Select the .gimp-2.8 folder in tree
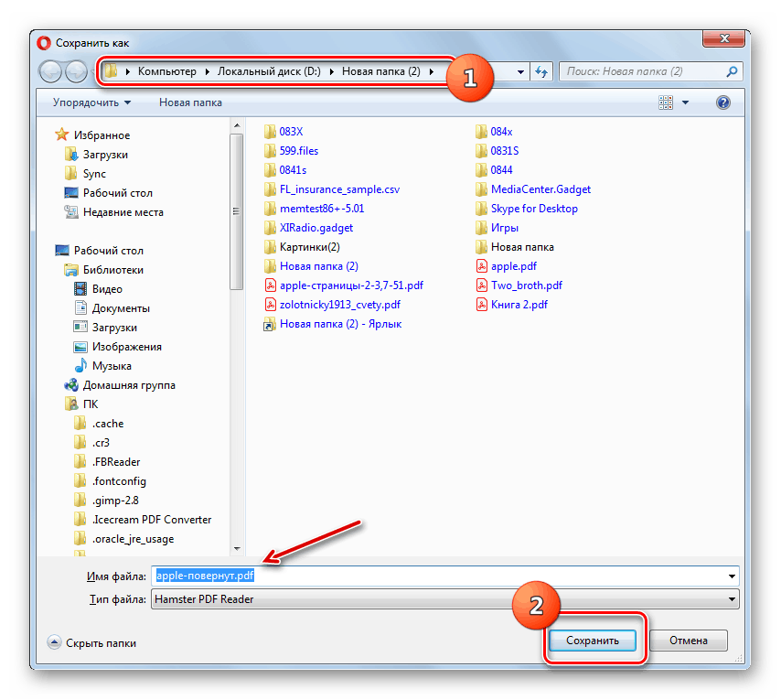 [115, 501]
